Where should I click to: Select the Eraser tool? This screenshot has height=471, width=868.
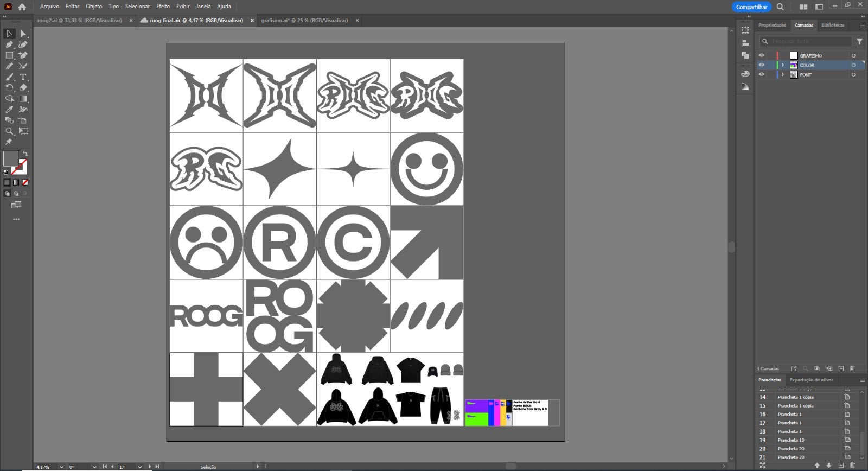(x=23, y=88)
